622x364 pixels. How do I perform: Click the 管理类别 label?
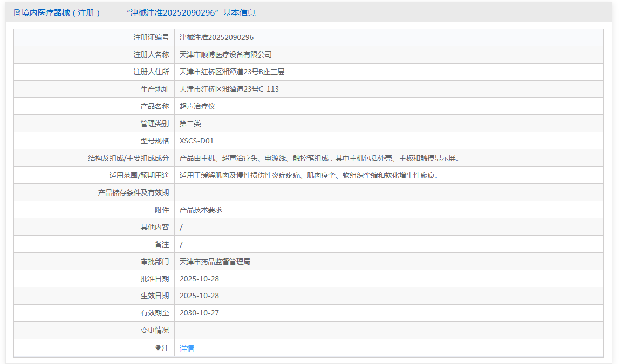pos(155,123)
